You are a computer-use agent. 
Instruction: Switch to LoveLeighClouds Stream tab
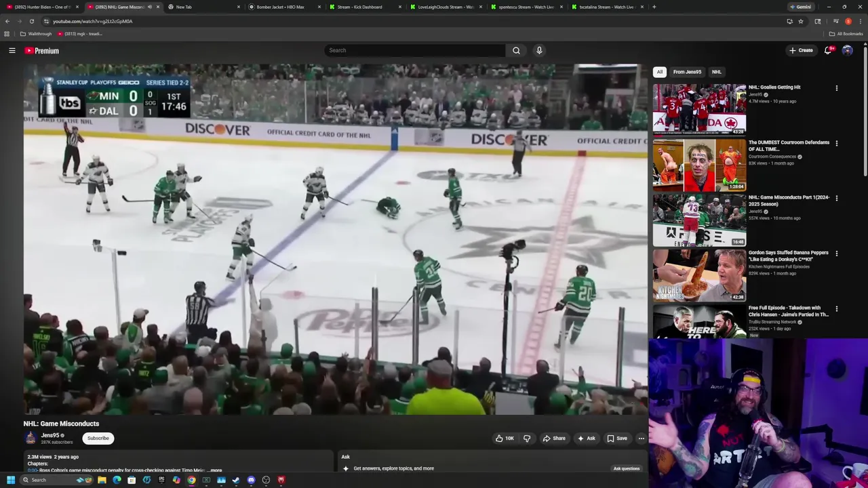446,7
